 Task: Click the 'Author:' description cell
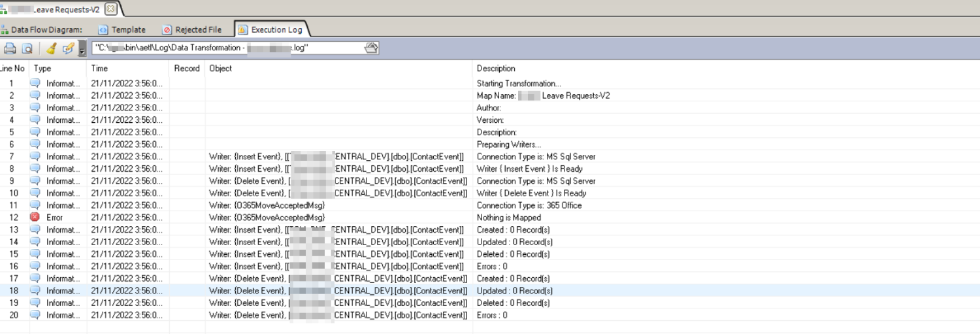(489, 108)
